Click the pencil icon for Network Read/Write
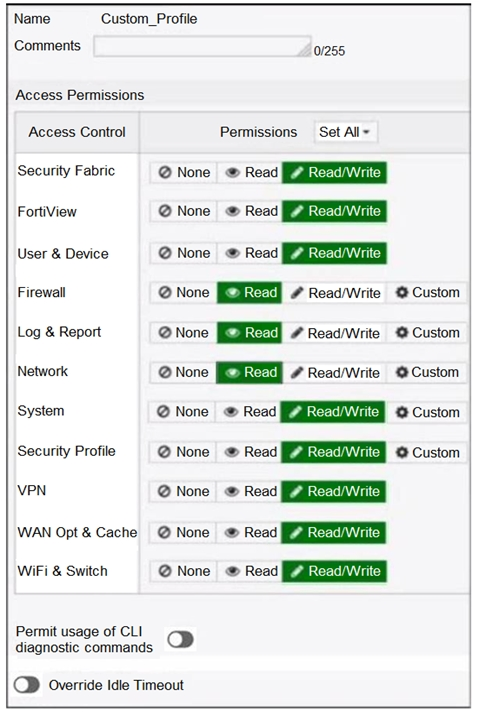The width and height of the screenshot is (479, 716). coord(297,373)
